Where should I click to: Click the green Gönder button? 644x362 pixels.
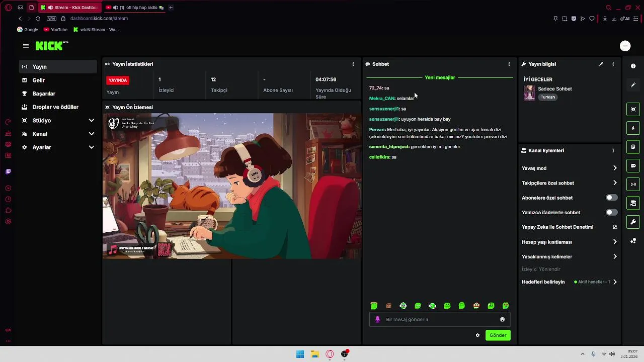pyautogui.click(x=498, y=335)
